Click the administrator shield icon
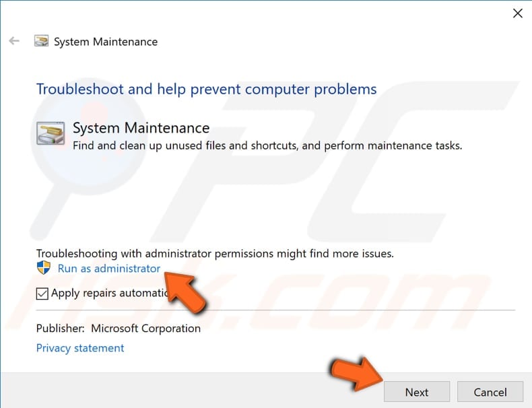The height and width of the screenshot is (408, 532). tap(43, 268)
